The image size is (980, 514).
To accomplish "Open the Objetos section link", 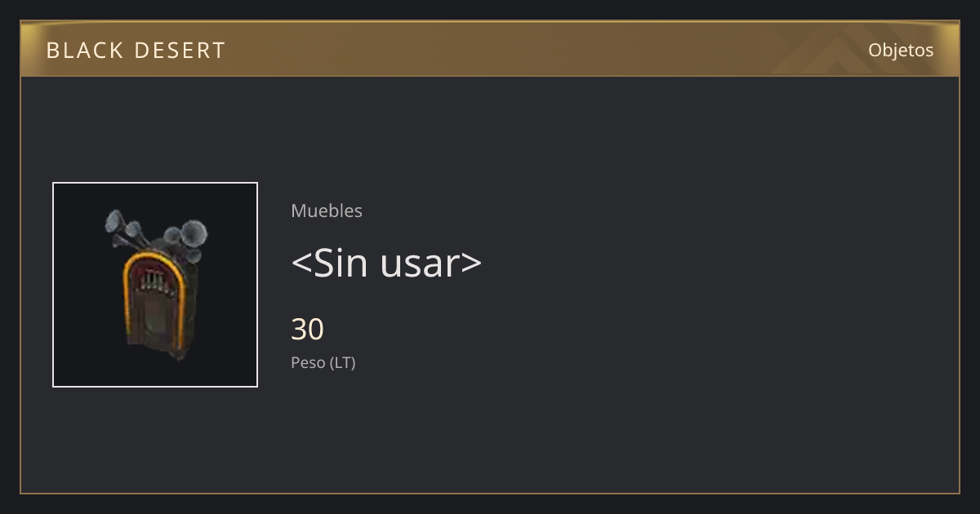I will [x=901, y=50].
